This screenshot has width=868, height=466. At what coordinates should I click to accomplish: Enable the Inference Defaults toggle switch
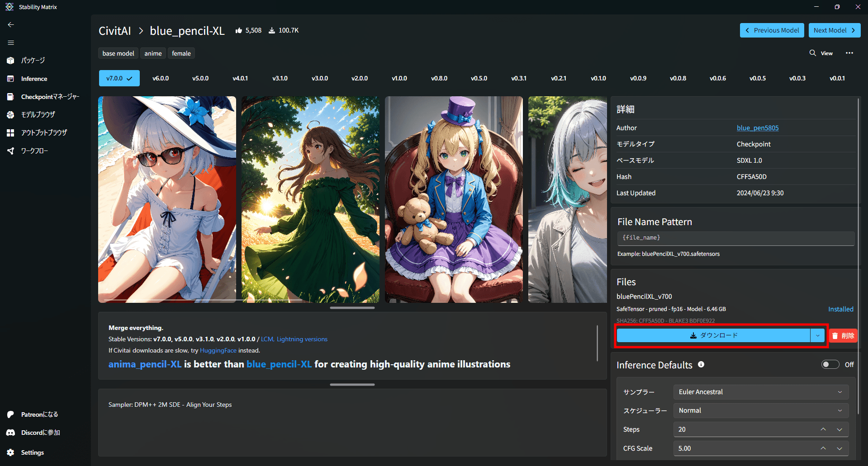coord(830,364)
